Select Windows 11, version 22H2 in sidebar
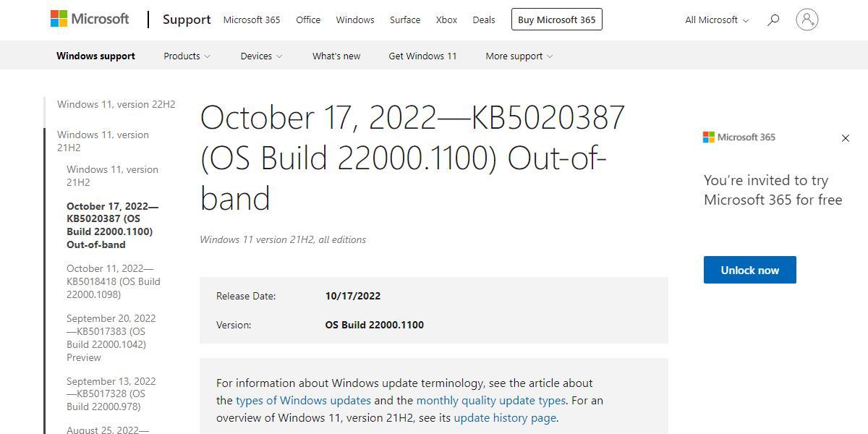The height and width of the screenshot is (434, 868). (x=116, y=104)
